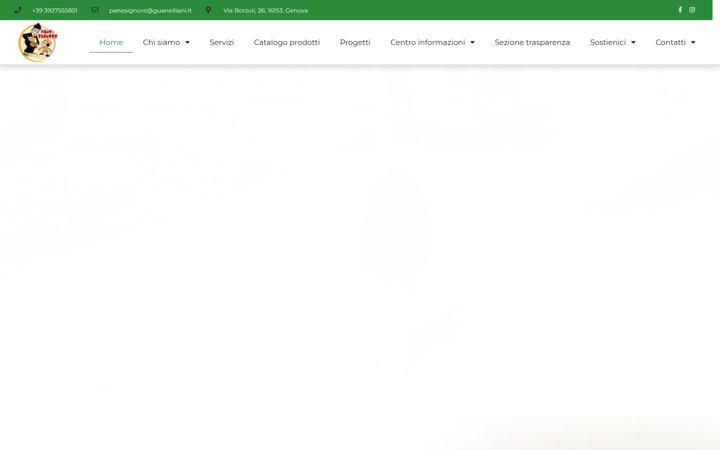Expand the Sostienici dropdown arrow
This screenshot has width=720, height=450.
coord(633,42)
